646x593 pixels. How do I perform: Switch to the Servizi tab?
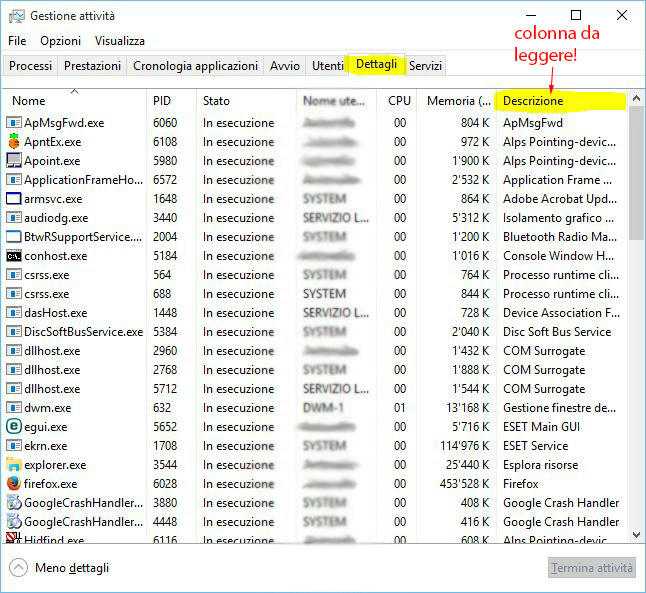coord(425,66)
